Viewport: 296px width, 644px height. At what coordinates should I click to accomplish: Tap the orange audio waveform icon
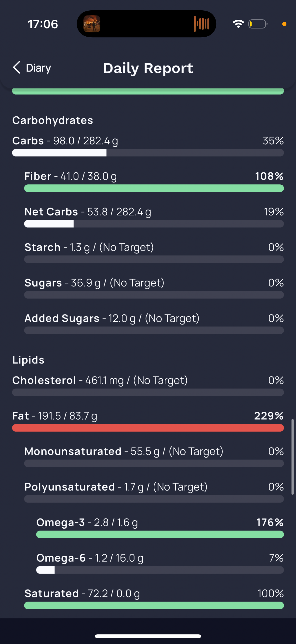201,24
